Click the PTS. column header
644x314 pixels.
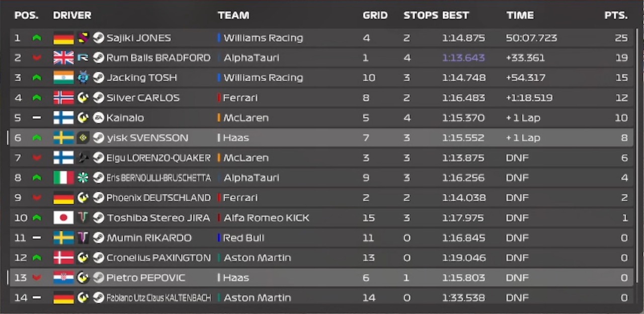(616, 15)
